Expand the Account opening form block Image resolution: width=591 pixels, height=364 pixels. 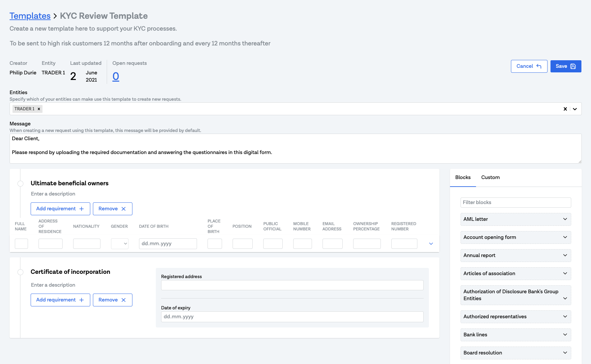[565, 237]
